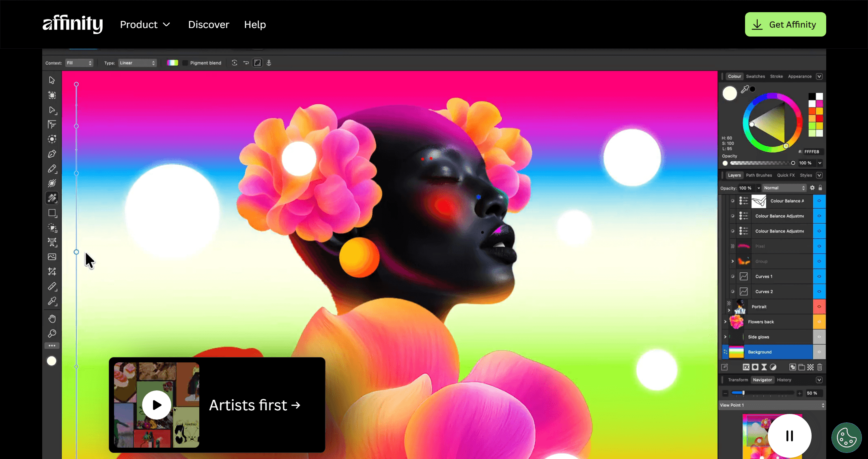Select the Hand pan tool
The width and height of the screenshot is (868, 459).
[x=52, y=319]
